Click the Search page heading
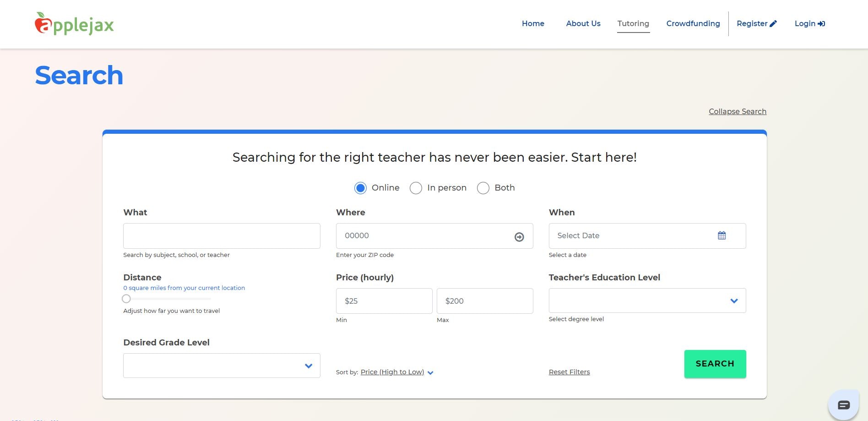 (x=79, y=75)
